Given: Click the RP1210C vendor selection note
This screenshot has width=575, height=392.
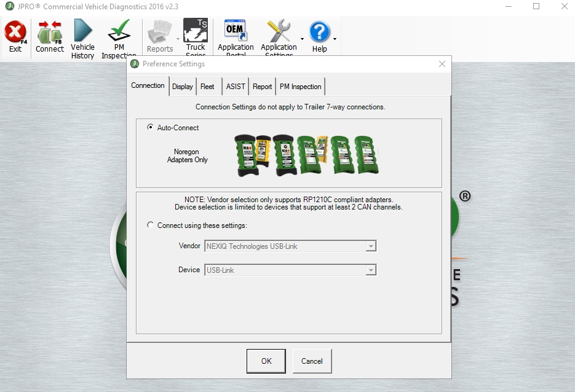Looking at the screenshot, I should [x=288, y=203].
